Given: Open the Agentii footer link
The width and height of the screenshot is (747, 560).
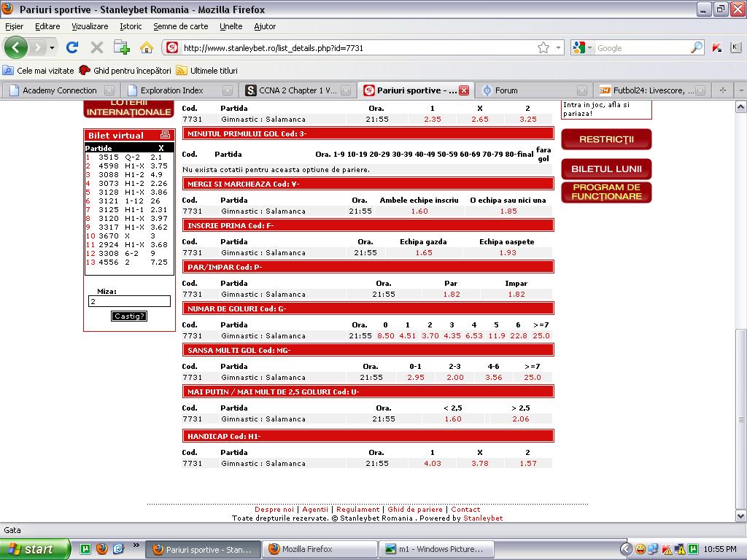Looking at the screenshot, I should (315, 510).
